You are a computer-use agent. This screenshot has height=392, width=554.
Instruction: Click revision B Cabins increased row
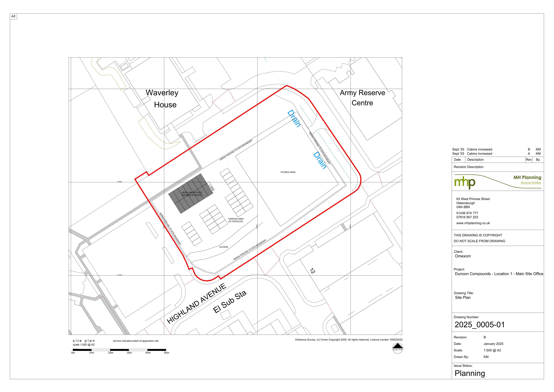496,150
